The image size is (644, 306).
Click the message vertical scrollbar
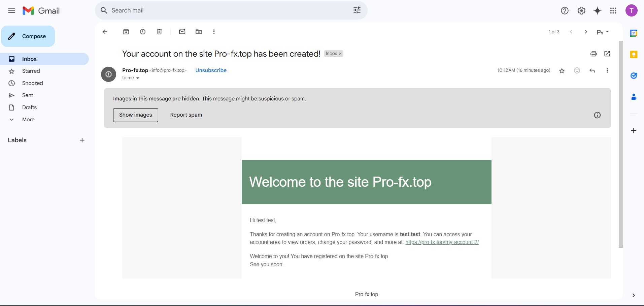[x=621, y=144]
